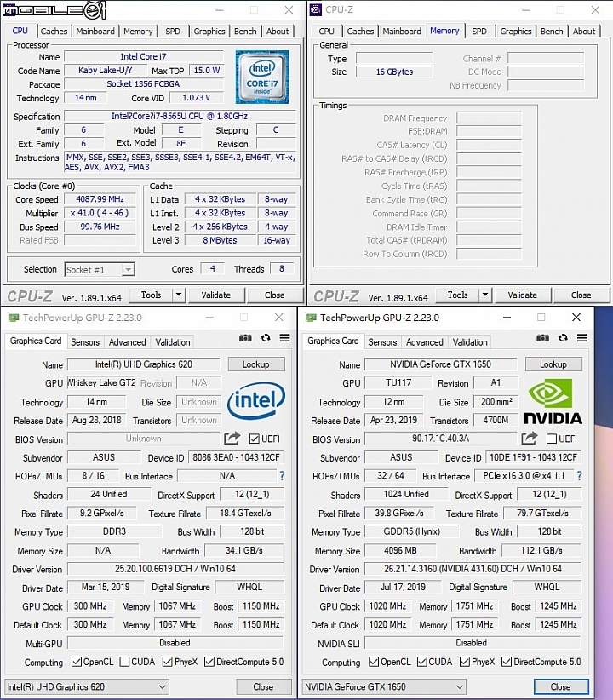Click the NVIDIA logo in the GPU-Z window
613x700 pixels.
[553, 402]
